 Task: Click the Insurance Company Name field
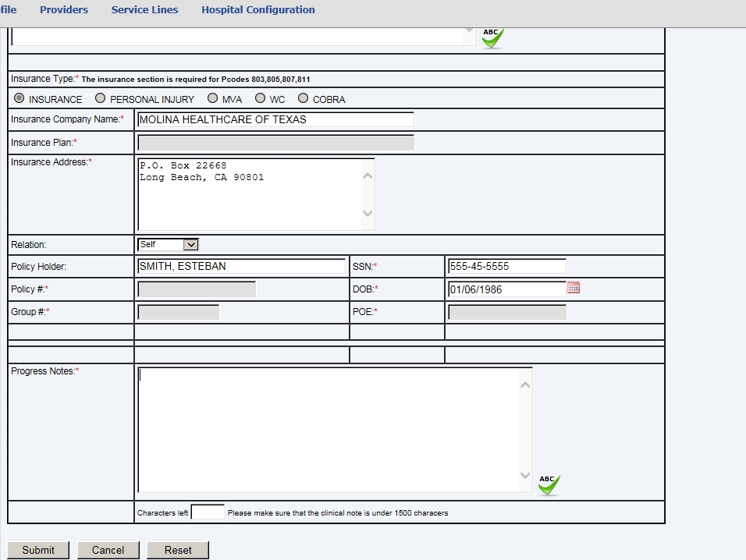coord(275,119)
